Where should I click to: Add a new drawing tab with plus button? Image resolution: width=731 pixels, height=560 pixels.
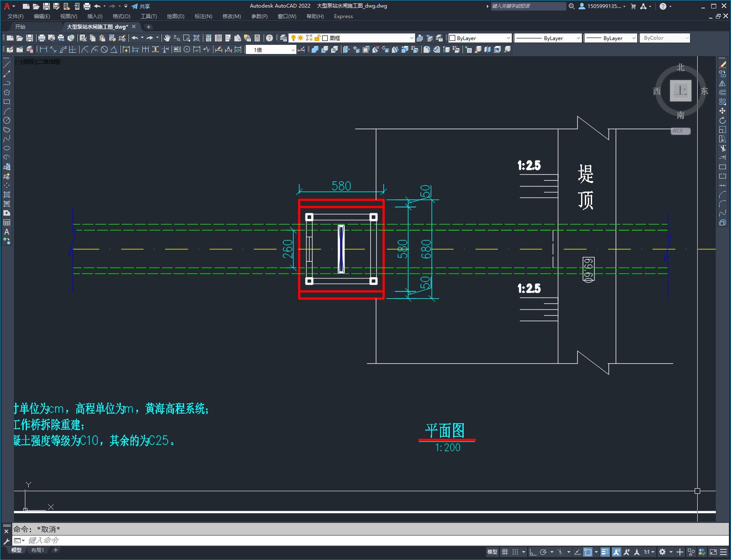coord(148,27)
